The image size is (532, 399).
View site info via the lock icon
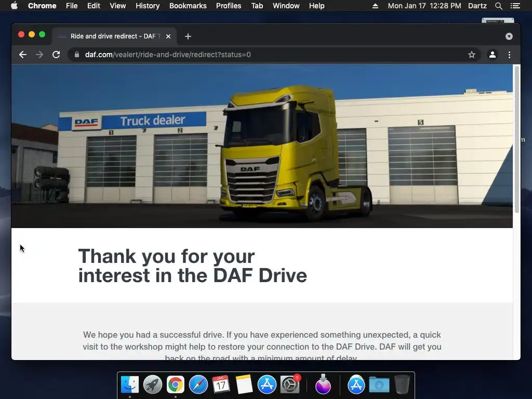tap(77, 55)
